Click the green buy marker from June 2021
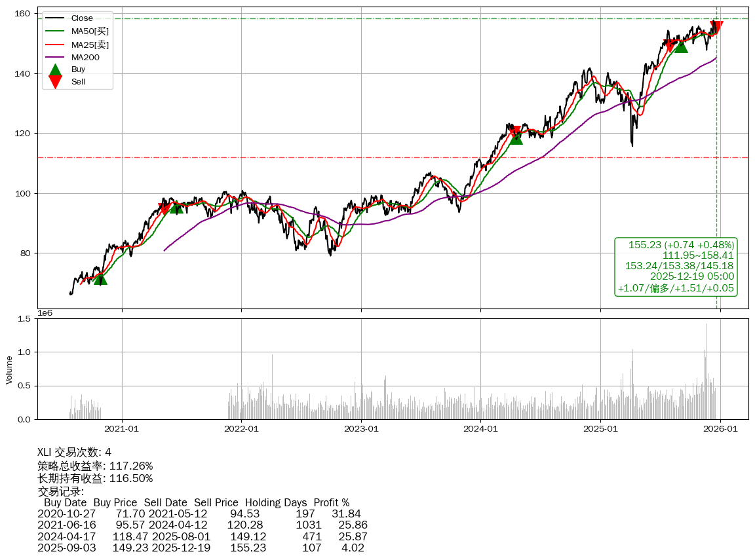 point(176,207)
